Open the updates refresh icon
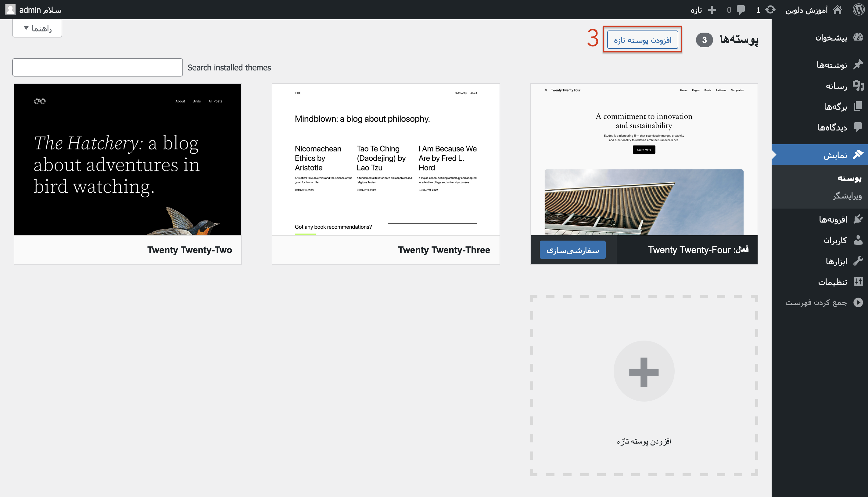Screen dimensions: 868x497 point(770,9)
